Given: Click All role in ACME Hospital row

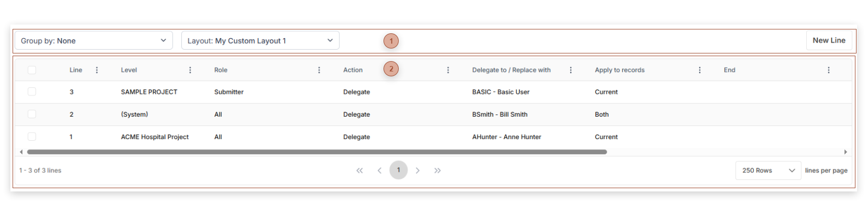Looking at the screenshot, I should [x=218, y=137].
